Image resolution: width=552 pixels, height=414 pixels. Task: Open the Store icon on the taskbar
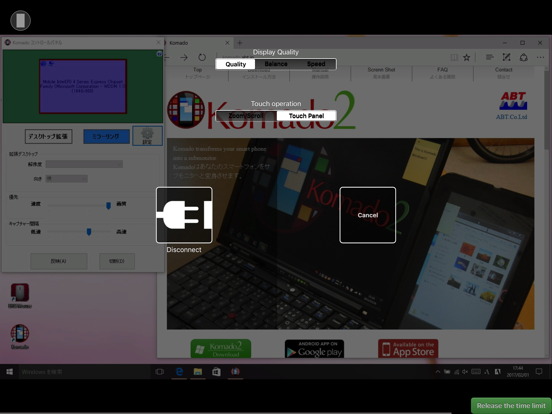[x=217, y=372]
